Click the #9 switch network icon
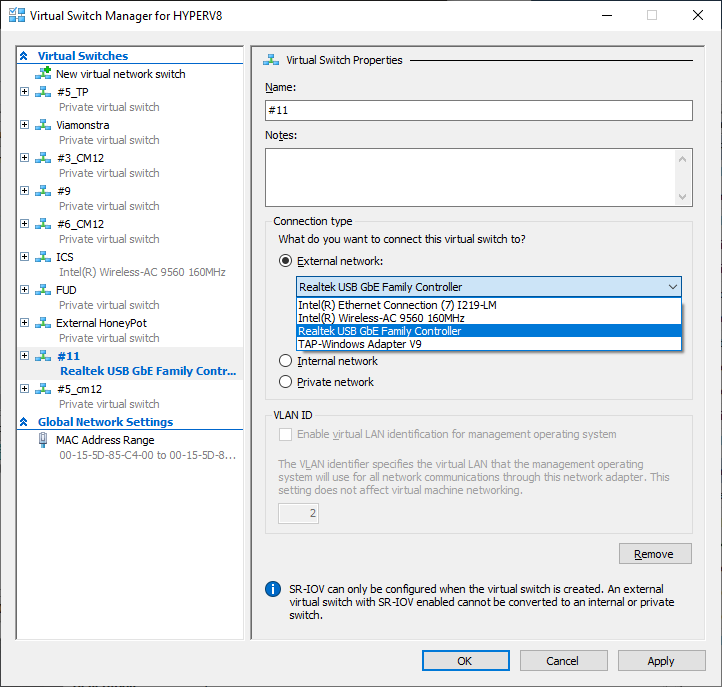The image size is (722, 687). pyautogui.click(x=43, y=191)
